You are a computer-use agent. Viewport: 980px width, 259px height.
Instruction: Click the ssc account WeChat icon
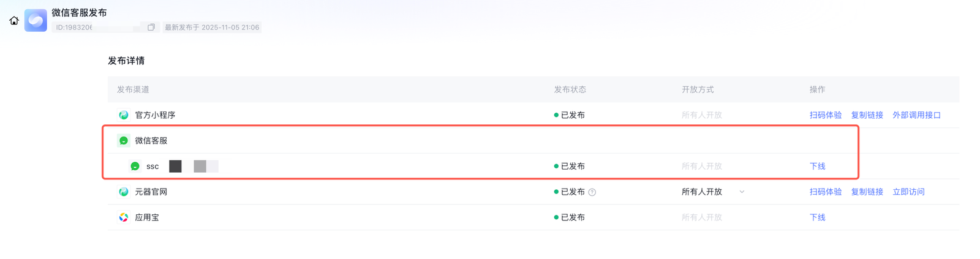(135, 167)
